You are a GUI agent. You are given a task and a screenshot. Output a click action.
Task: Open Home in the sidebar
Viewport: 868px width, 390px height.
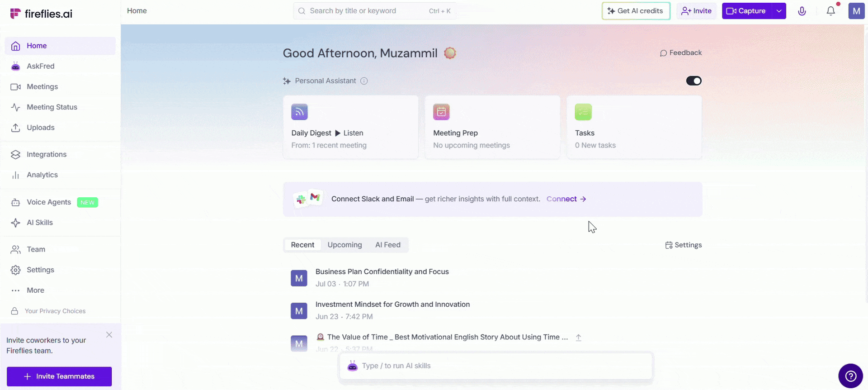pos(60,46)
